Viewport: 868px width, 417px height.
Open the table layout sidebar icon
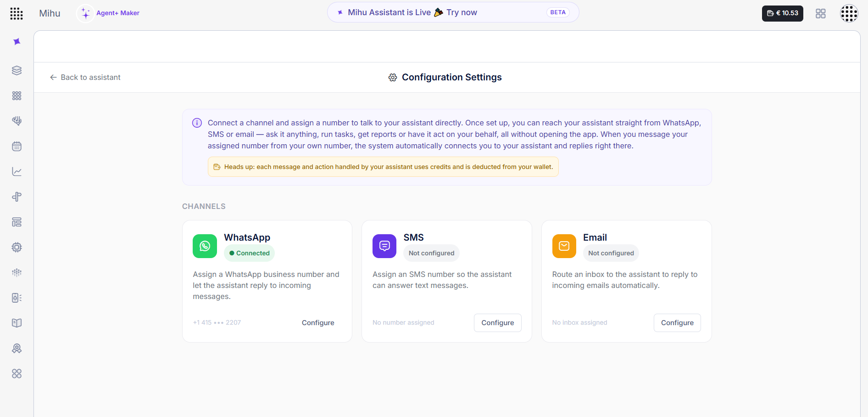pos(17,222)
